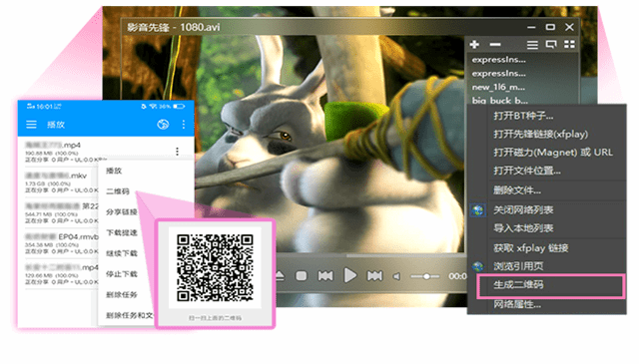The height and width of the screenshot is (364, 639).
Task: Mute audio with the speaker icon
Action: click(x=396, y=277)
